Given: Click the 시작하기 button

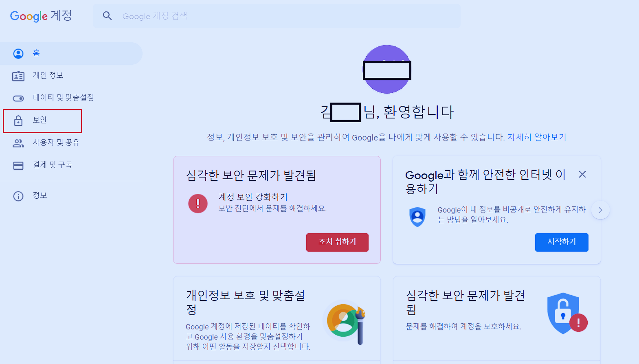Looking at the screenshot, I should tap(562, 242).
